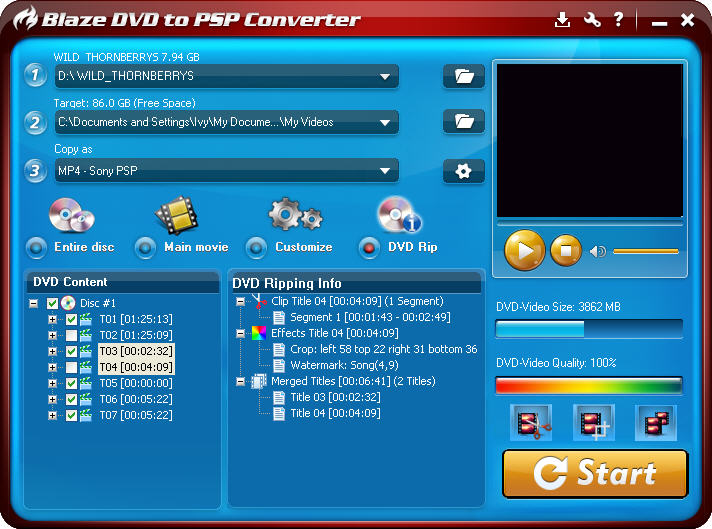712x529 pixels.
Task: Collapse the Merged Titles tree node
Action: tap(240, 381)
